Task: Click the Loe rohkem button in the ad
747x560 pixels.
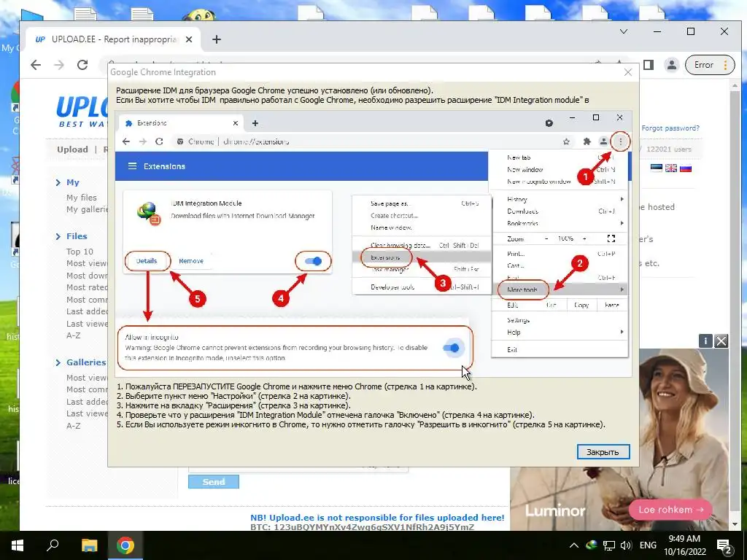Action: (671, 510)
